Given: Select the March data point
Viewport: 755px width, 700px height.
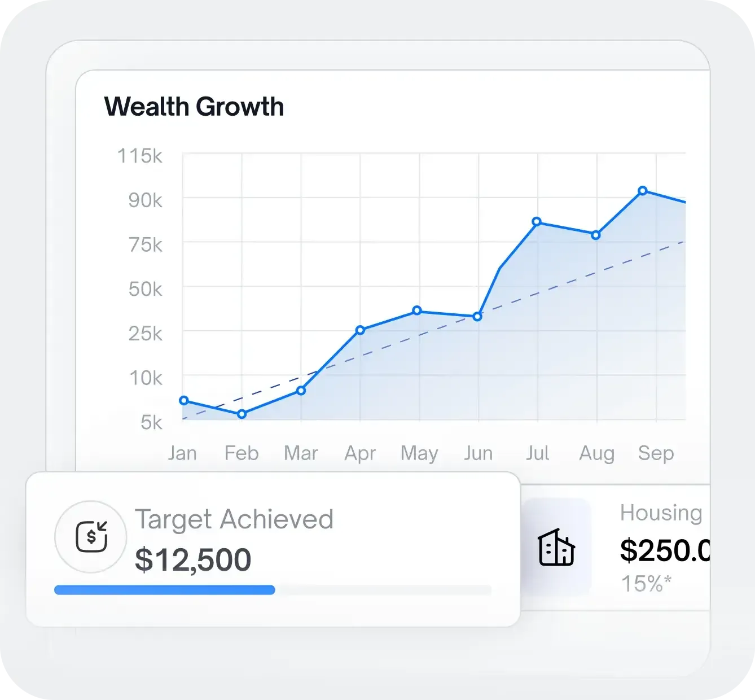Looking at the screenshot, I should tap(301, 390).
